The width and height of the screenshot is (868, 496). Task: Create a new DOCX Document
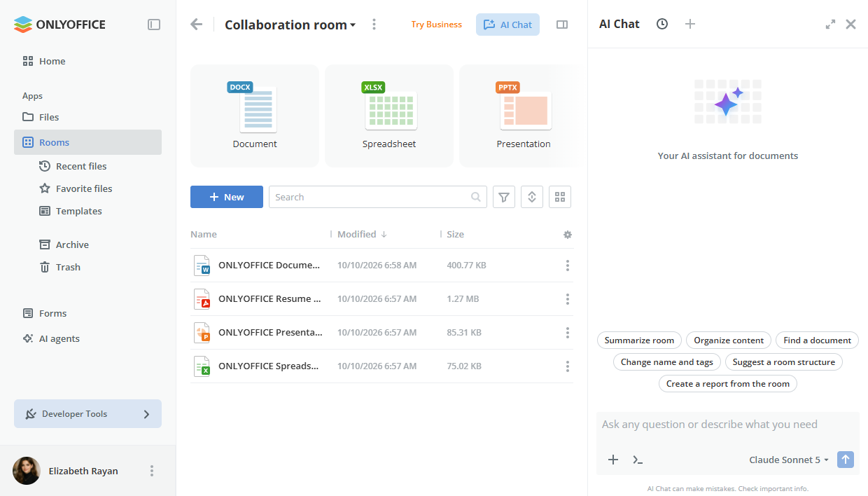click(x=255, y=116)
